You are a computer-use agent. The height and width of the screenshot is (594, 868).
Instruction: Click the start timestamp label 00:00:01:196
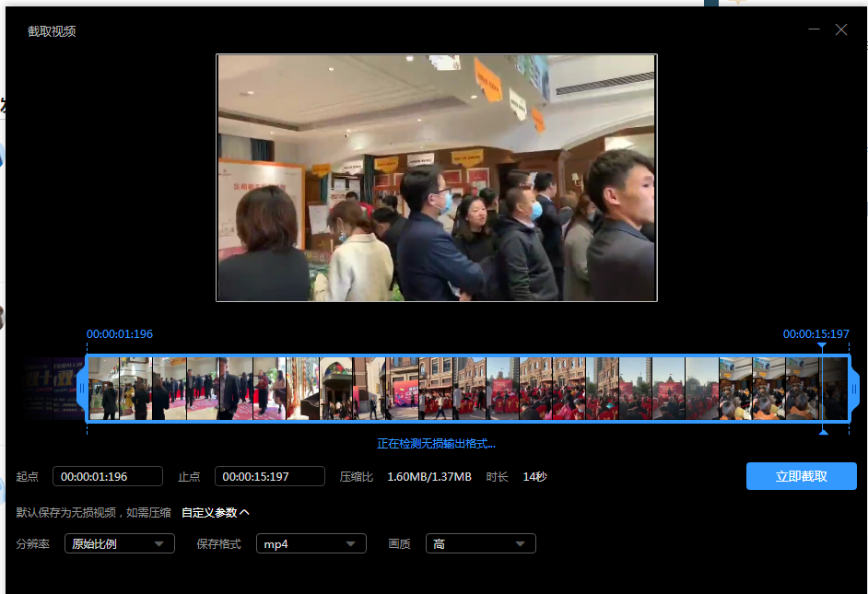pos(119,334)
